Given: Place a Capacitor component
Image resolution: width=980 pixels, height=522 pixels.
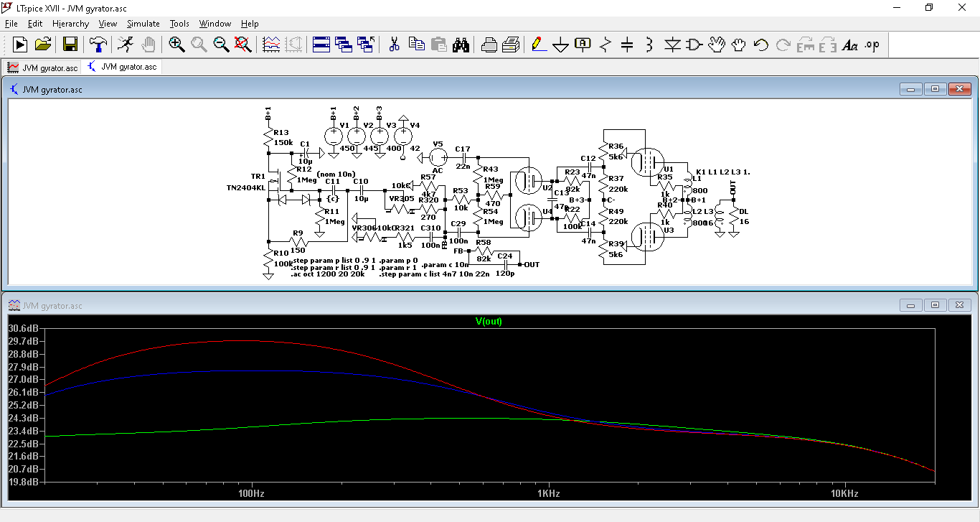Looking at the screenshot, I should click(x=627, y=45).
